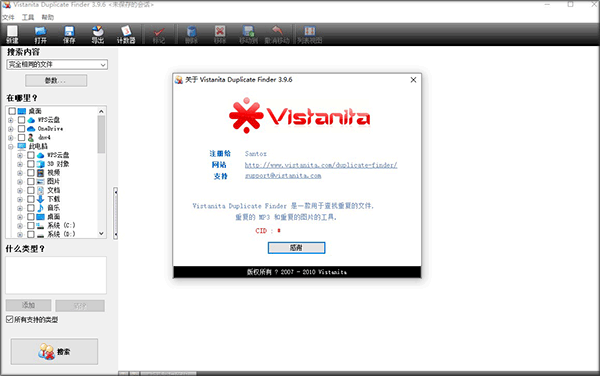
Task: Open the 文件 (File) menu
Action: (8, 17)
